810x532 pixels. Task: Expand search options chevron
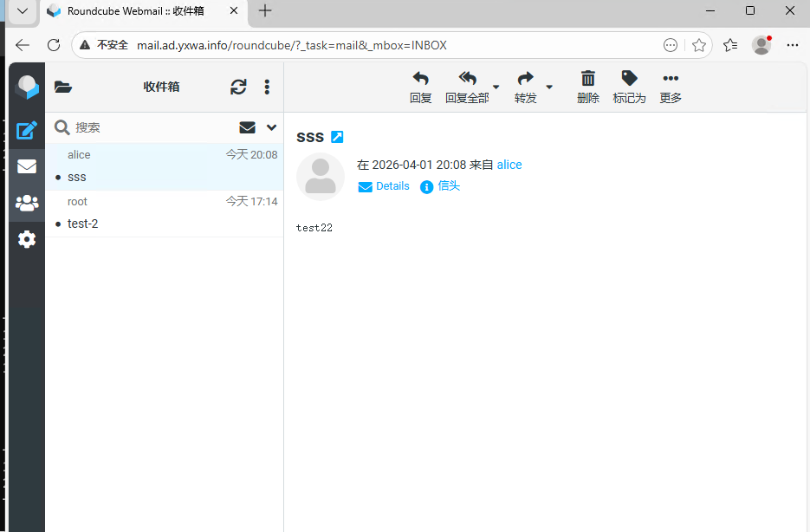point(272,127)
